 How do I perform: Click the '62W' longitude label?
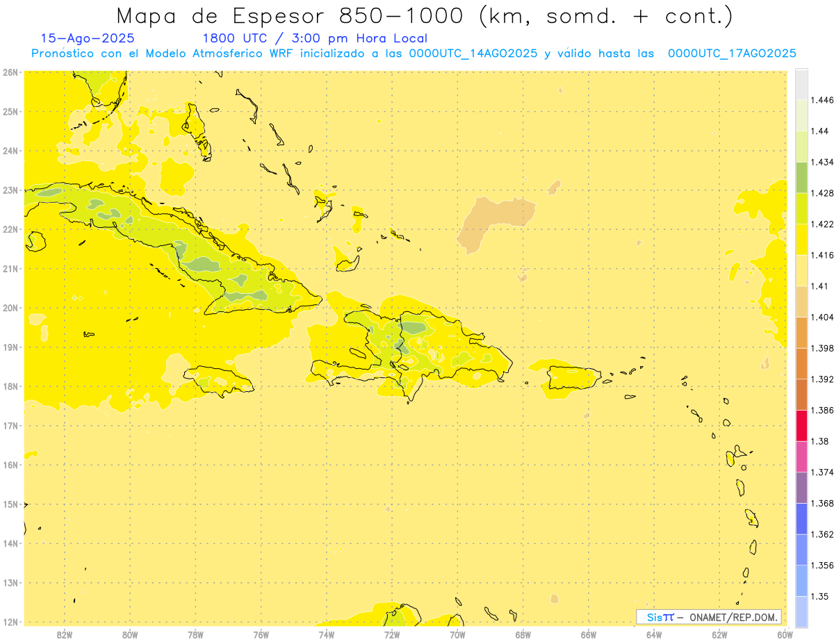719,634
